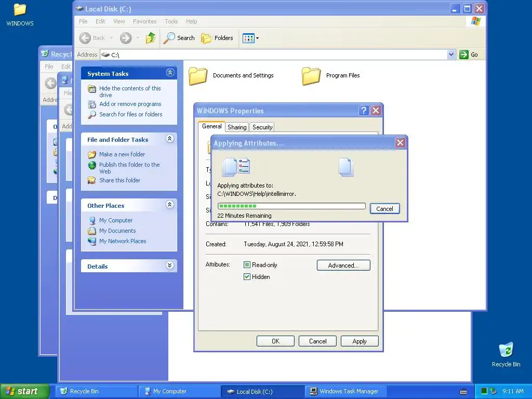
Task: Click Add or remove programs link
Action: (x=130, y=104)
